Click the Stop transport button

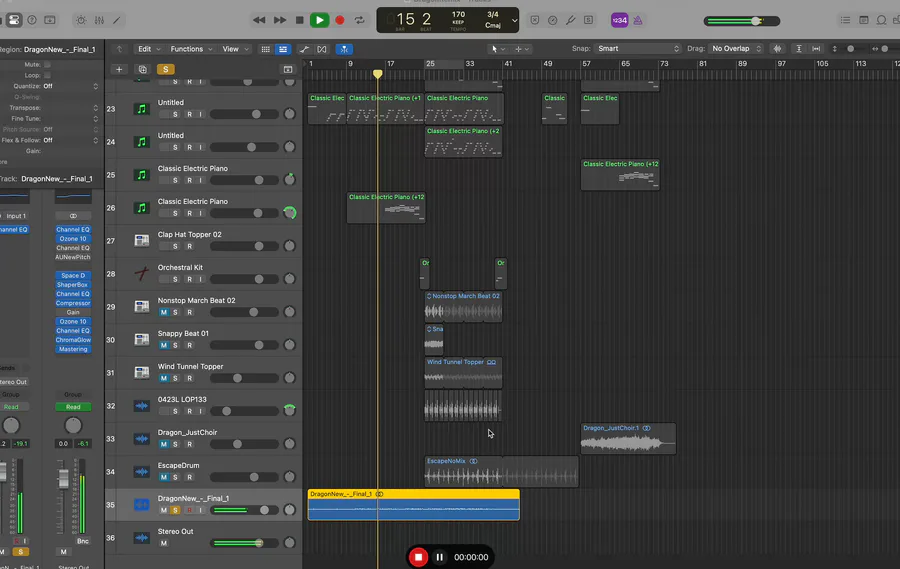[x=299, y=20]
